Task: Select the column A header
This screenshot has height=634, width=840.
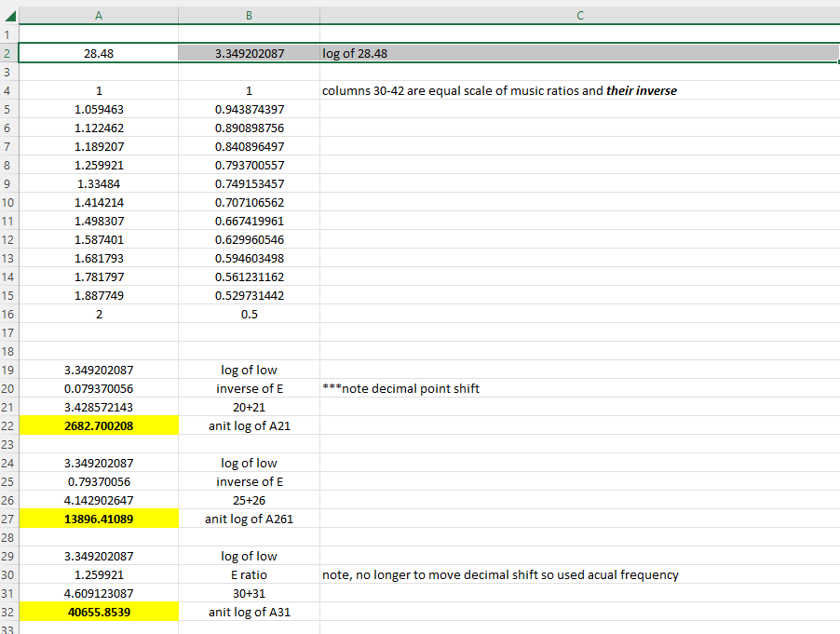Action: pyautogui.click(x=99, y=16)
